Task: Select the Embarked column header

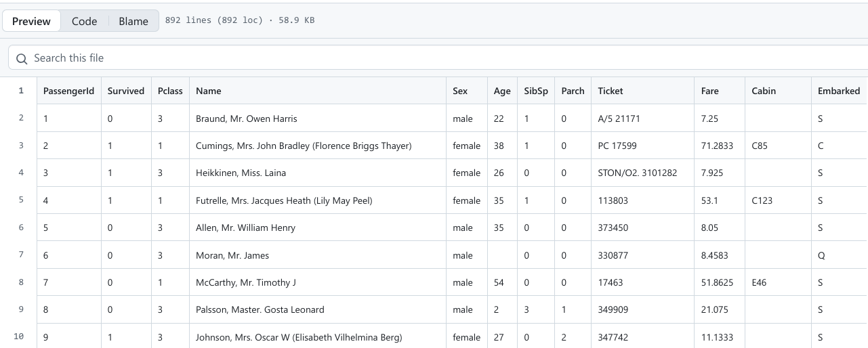Action: (838, 91)
